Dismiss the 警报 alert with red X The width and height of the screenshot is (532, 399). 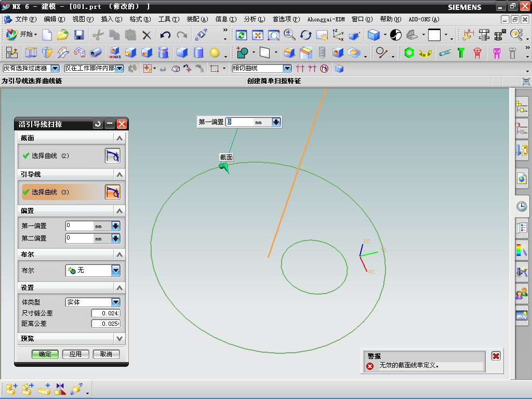point(496,356)
